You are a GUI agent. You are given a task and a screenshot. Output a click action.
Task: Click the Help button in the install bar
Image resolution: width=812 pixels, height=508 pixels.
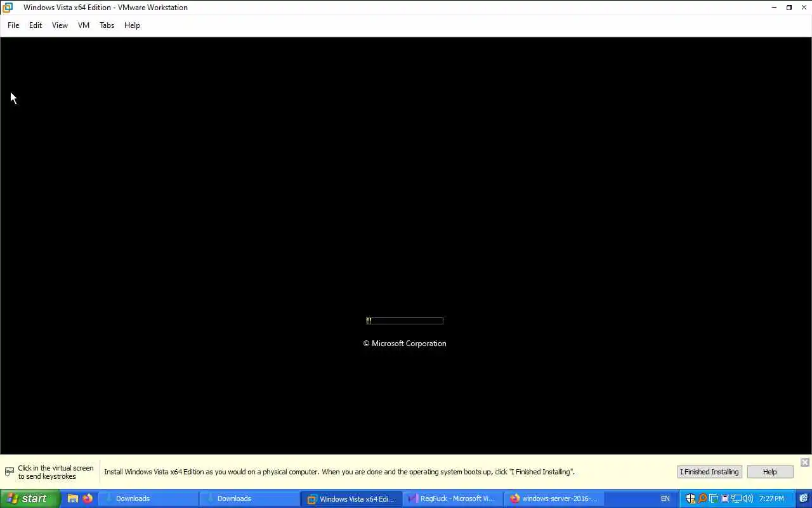pyautogui.click(x=769, y=472)
